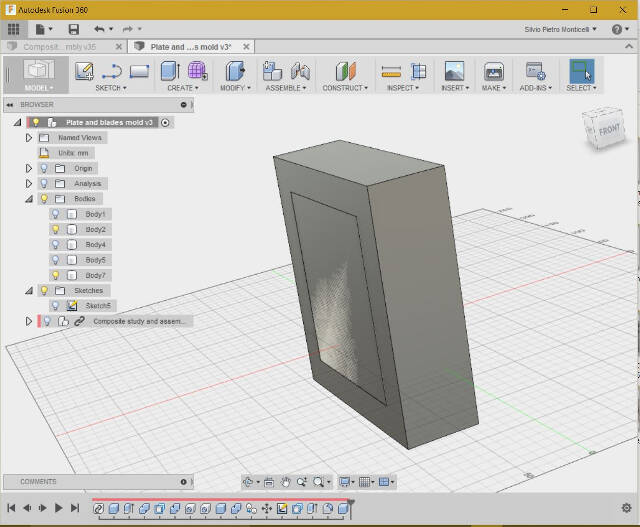640x527 pixels.
Task: Open the MODEL workspace dropdown
Action: coord(38,88)
